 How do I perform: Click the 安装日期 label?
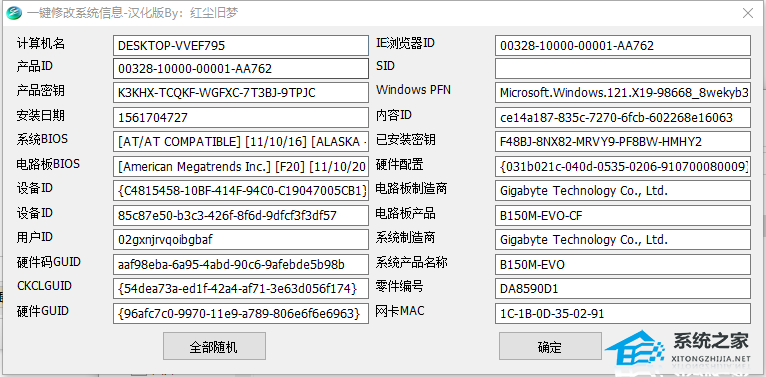point(41,116)
